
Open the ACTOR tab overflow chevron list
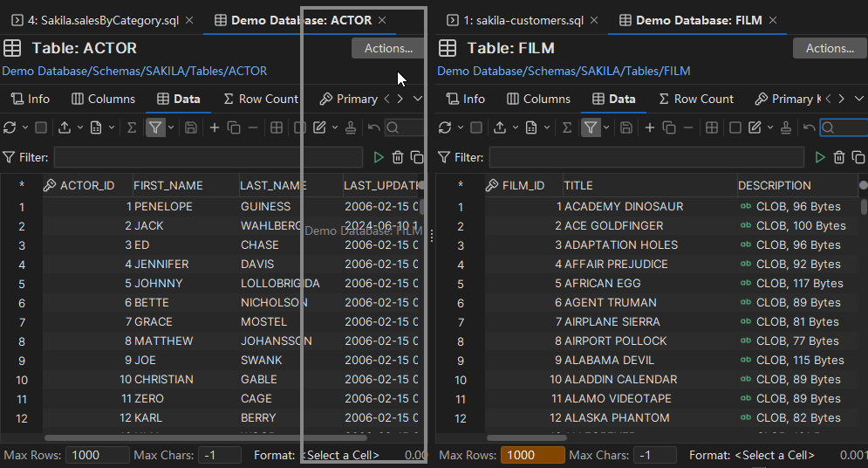(x=418, y=99)
